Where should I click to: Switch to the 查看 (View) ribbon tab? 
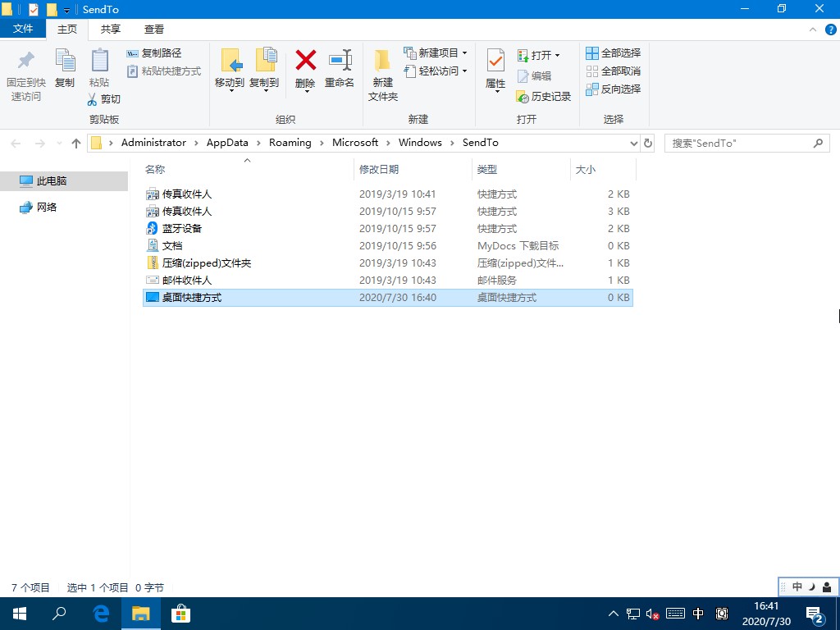[x=154, y=29]
